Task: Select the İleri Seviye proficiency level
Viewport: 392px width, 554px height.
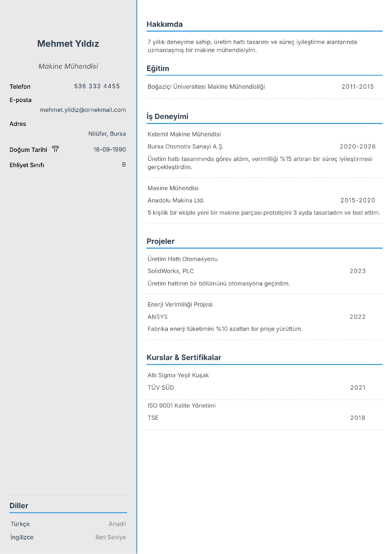Action: click(x=111, y=537)
